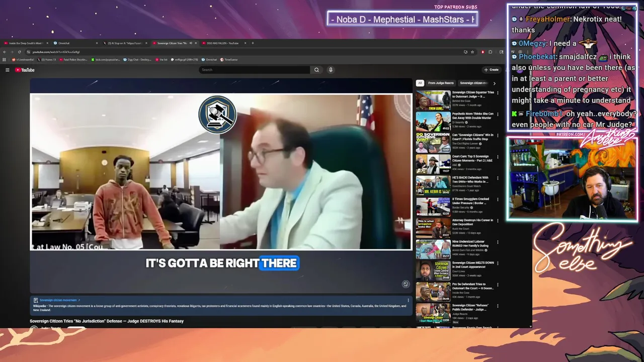Open options for Attorney Destroys His Career video
The image size is (644, 362).
tap(498, 221)
